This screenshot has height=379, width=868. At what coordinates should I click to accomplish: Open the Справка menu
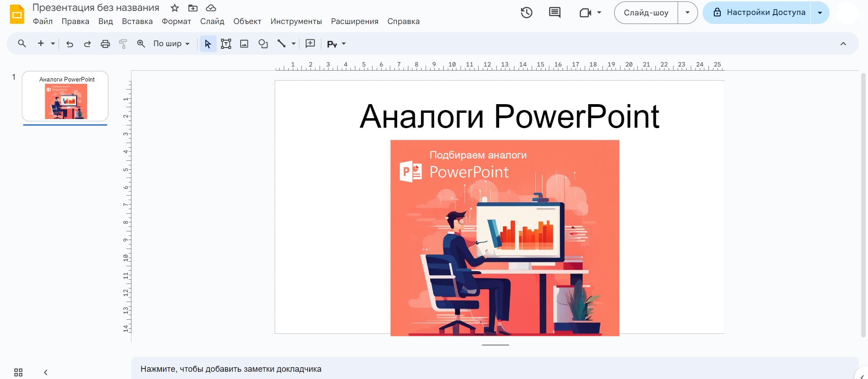tap(403, 21)
